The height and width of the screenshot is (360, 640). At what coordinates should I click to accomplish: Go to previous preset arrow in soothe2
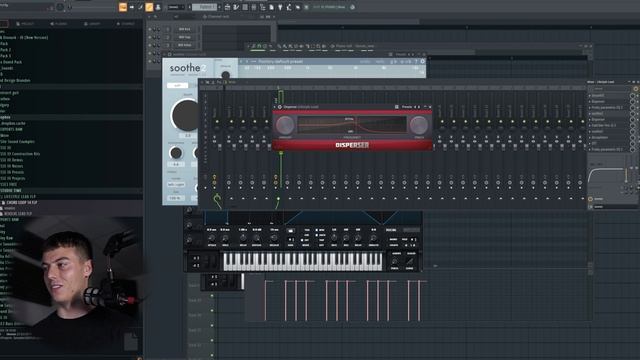242,62
